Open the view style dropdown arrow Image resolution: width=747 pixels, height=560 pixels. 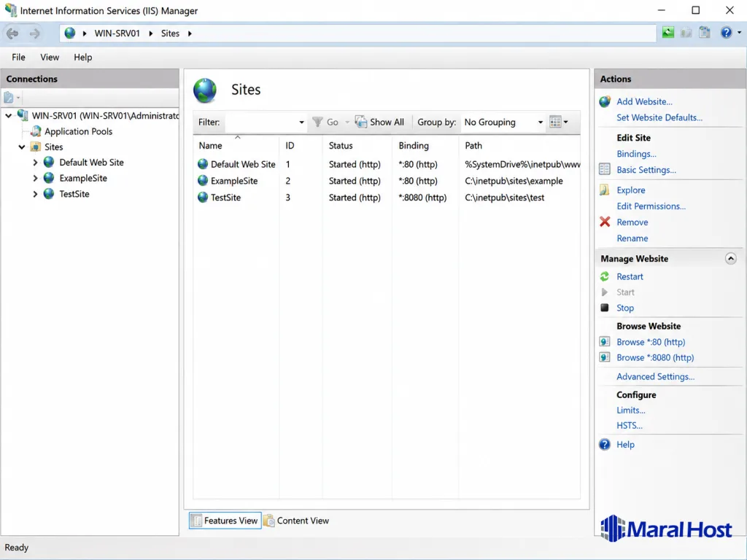tap(565, 122)
